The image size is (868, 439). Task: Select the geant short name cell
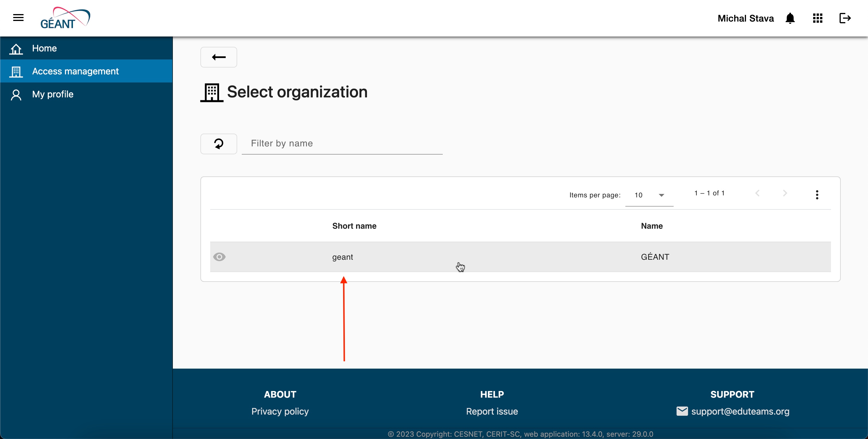(x=342, y=257)
